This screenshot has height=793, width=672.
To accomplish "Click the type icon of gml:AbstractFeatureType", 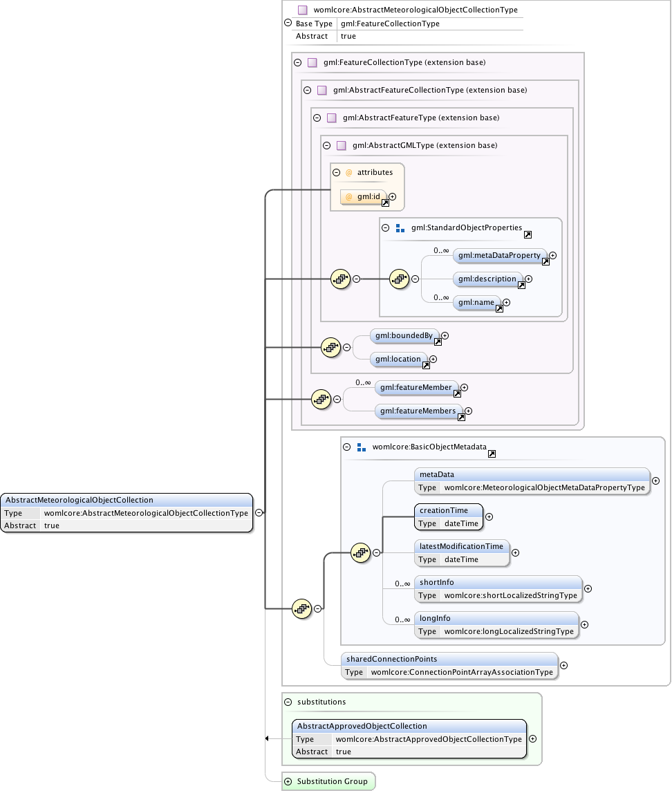I will tap(332, 118).
